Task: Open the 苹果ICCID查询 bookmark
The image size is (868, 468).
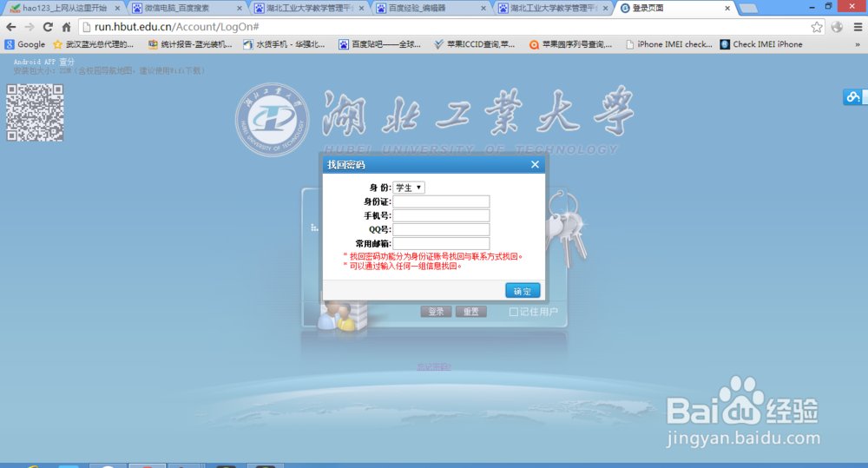Action: click(475, 44)
